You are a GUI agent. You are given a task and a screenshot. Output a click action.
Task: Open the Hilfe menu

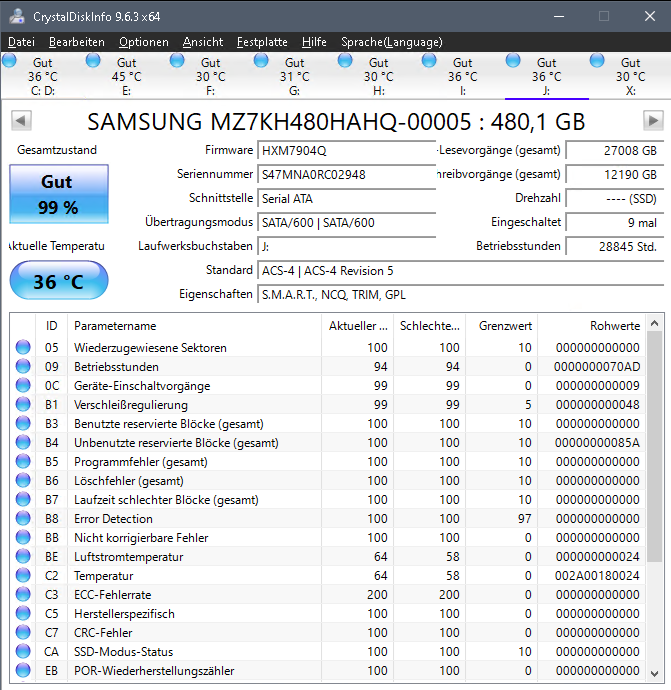[x=314, y=42]
